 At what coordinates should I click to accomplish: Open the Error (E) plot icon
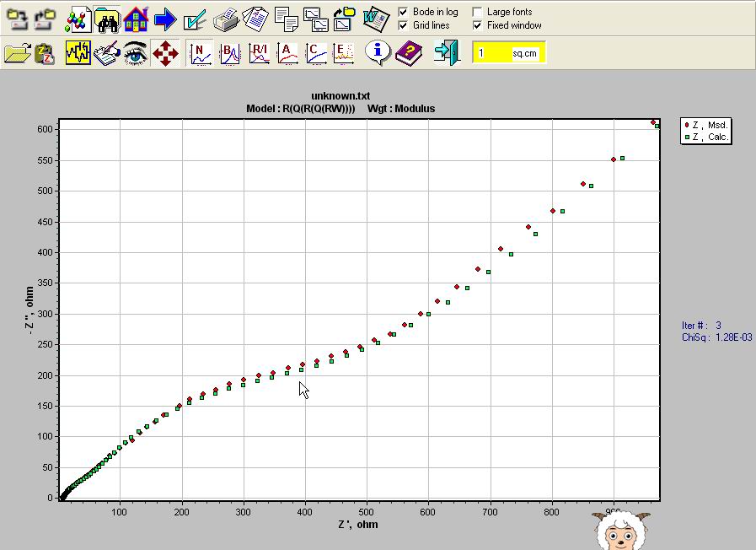point(344,53)
